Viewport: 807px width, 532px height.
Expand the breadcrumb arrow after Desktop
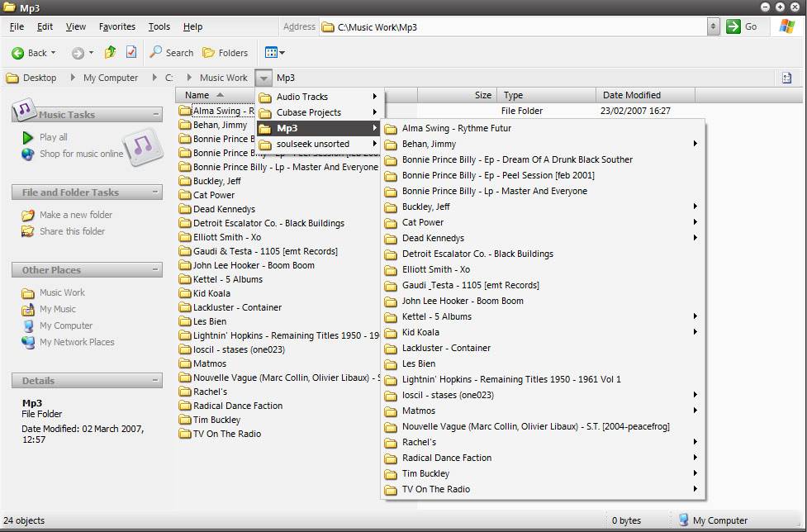coord(73,78)
